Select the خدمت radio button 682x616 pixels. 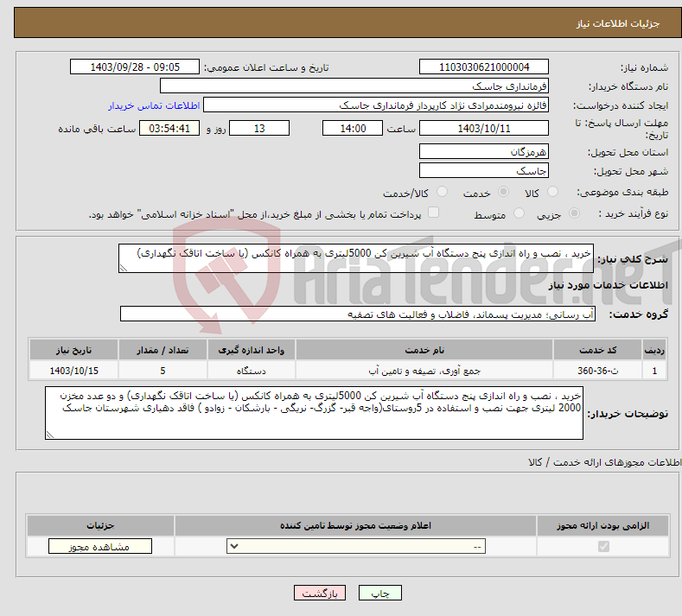pos(503,192)
